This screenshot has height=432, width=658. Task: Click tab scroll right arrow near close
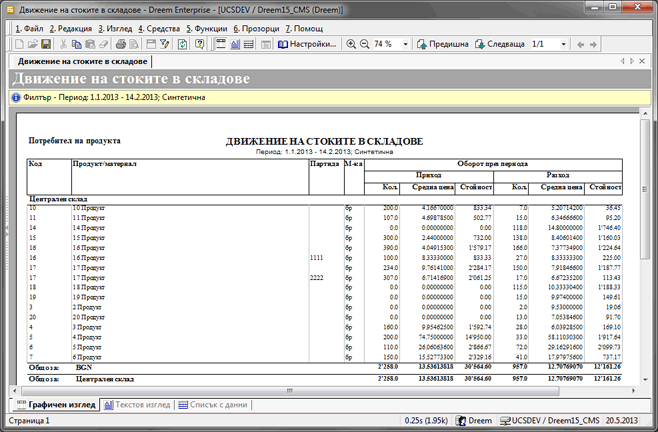point(632,61)
